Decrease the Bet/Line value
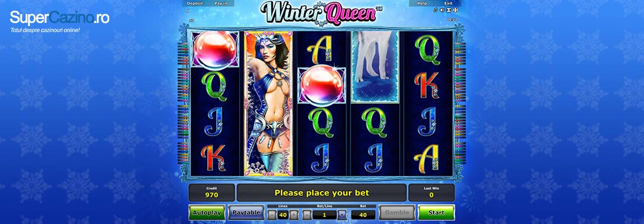Image resolution: width=644 pixels, height=224 pixels. point(307,214)
